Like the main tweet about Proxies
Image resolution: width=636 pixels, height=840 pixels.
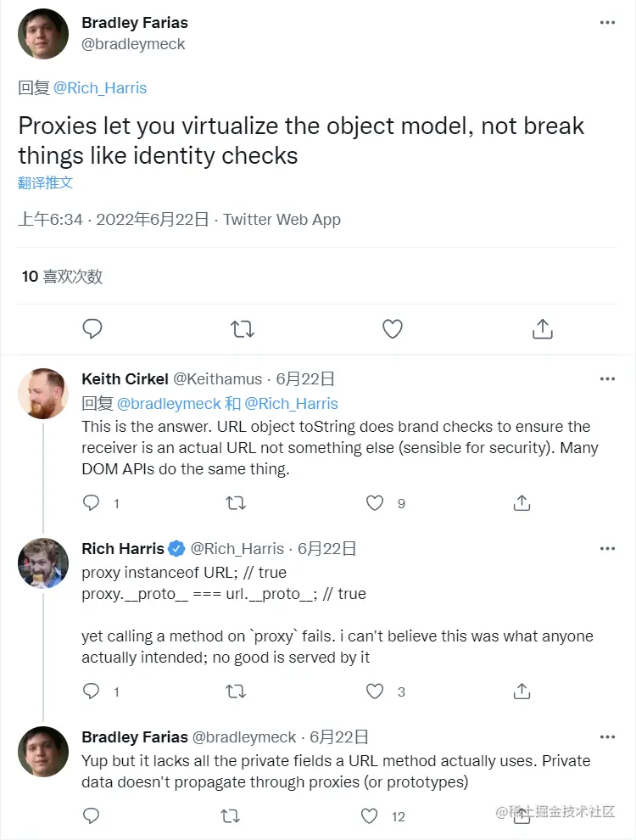393,328
